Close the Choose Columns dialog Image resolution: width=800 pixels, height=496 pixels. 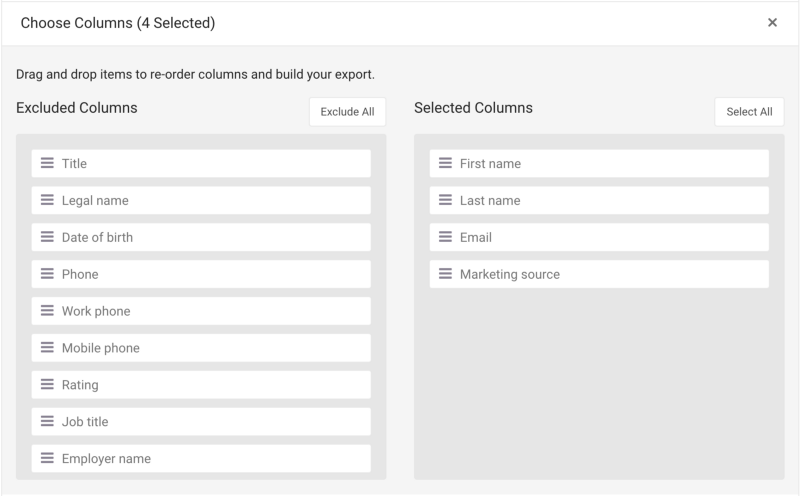(772, 22)
